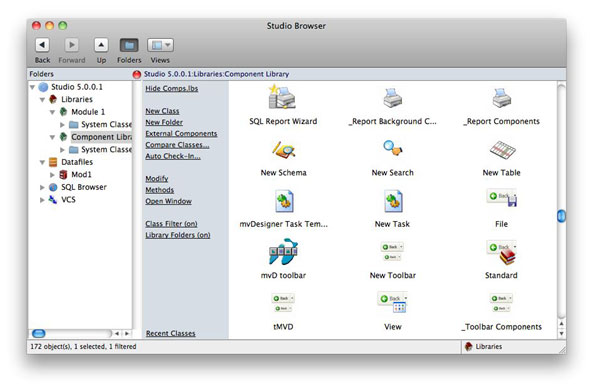Click Auto Check-In... link
This screenshot has height=384, width=590.
pos(173,156)
